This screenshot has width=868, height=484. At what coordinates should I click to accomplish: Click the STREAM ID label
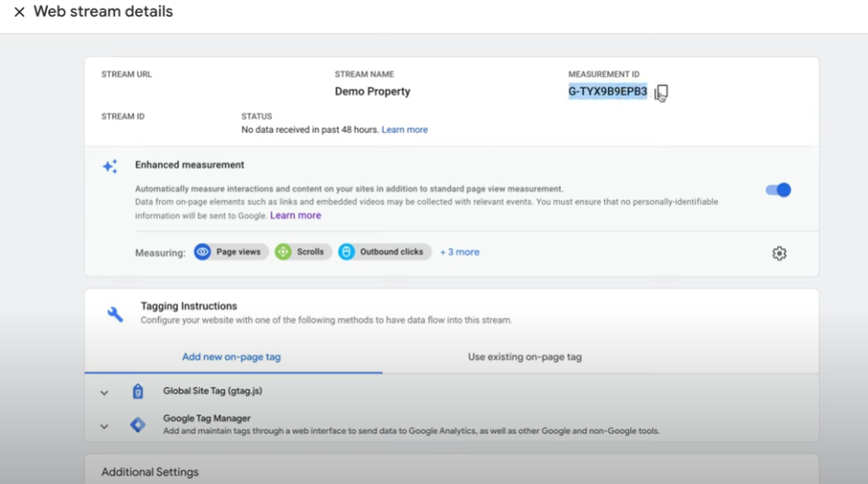pyautogui.click(x=122, y=116)
